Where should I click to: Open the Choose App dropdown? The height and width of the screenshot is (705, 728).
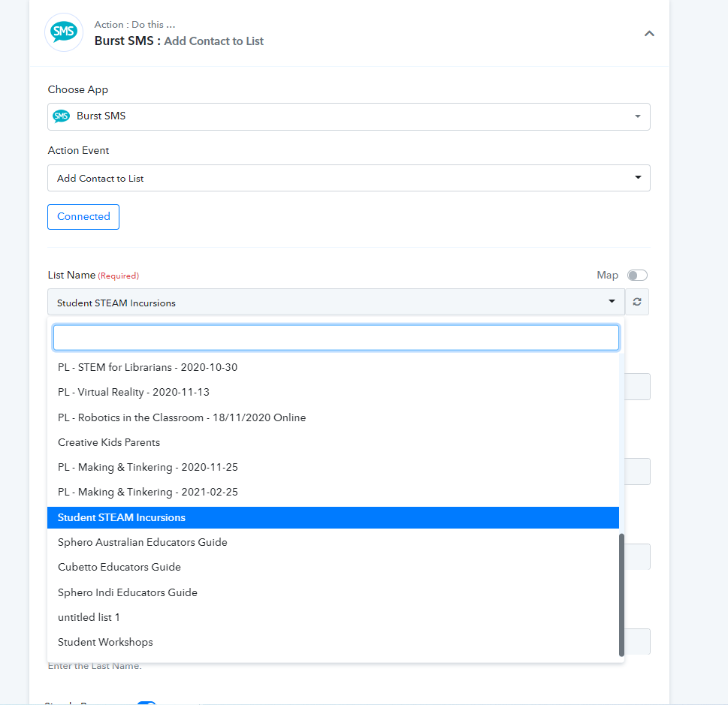(x=349, y=116)
